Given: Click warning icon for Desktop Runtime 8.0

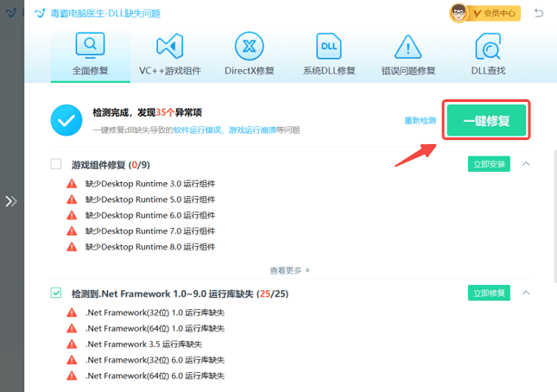Looking at the screenshot, I should pyautogui.click(x=72, y=247).
